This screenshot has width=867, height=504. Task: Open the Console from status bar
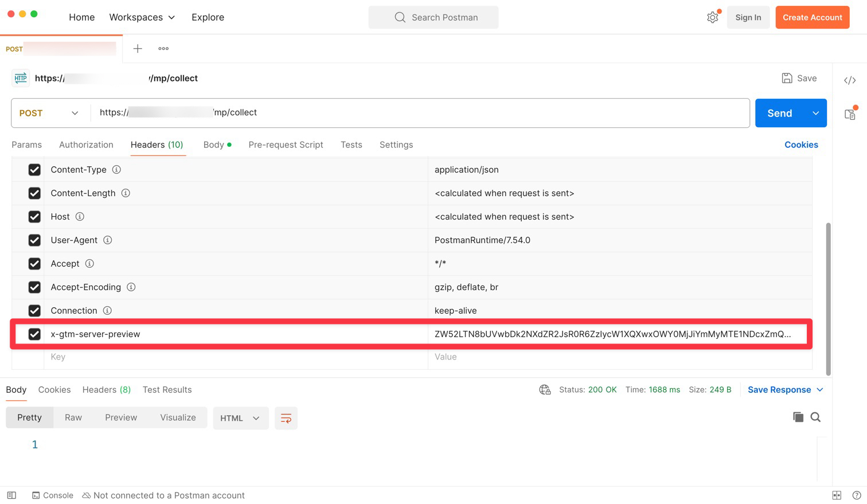[x=53, y=495]
